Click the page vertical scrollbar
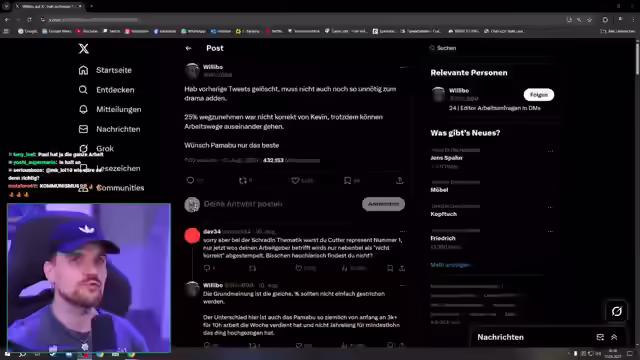 [637, 59]
